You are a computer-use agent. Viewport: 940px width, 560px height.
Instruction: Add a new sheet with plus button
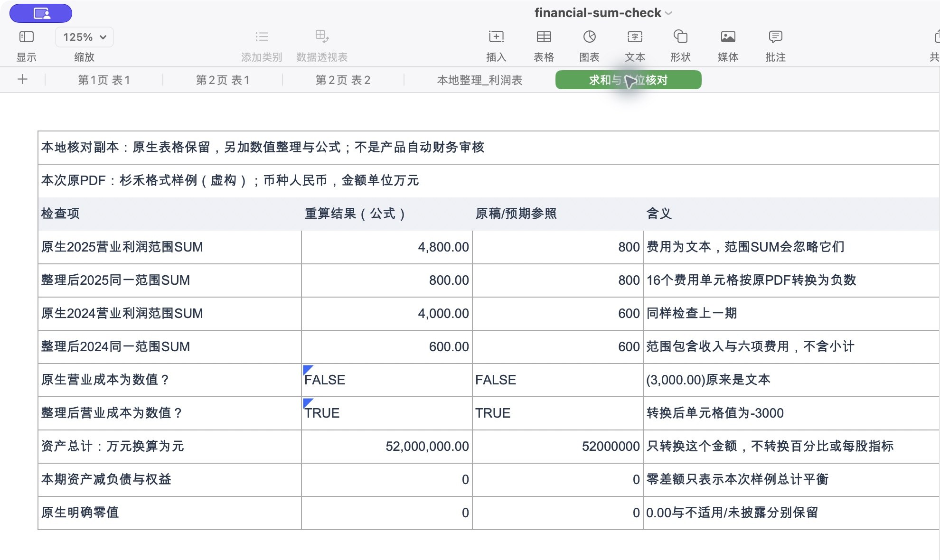coord(22,79)
